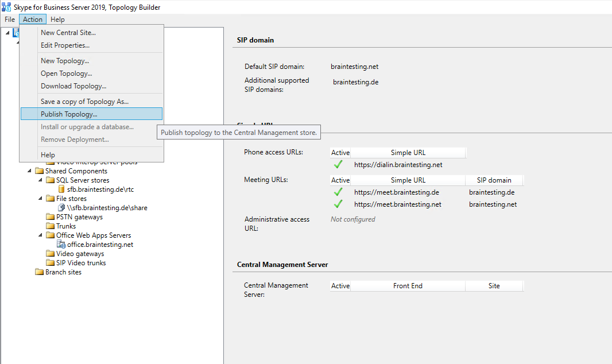Choose Save a copy of Topology As

(84, 102)
